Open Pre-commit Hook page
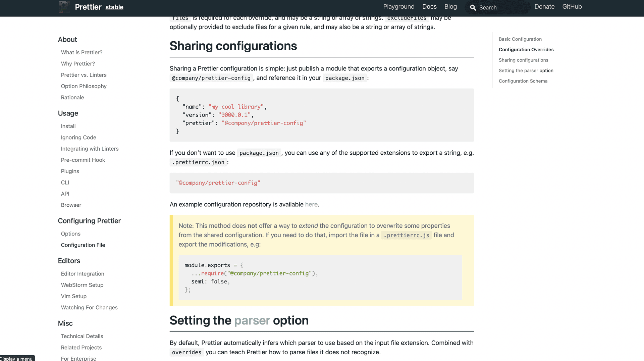 click(x=83, y=160)
